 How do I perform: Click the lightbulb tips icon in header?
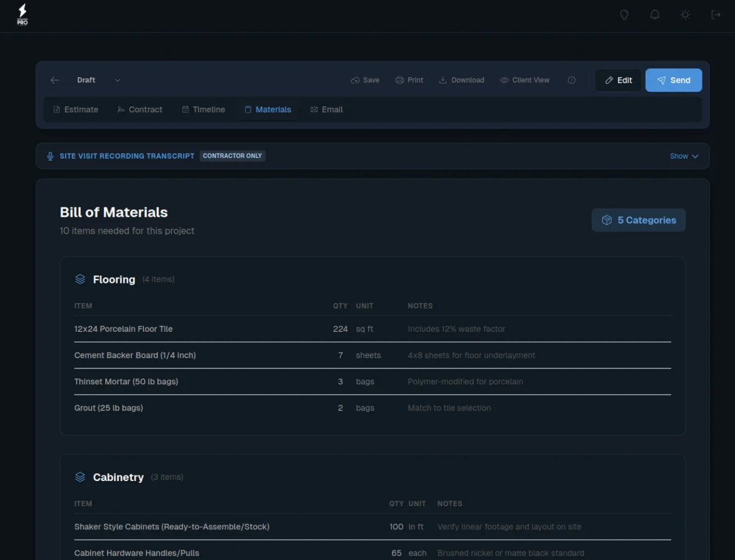tap(624, 15)
